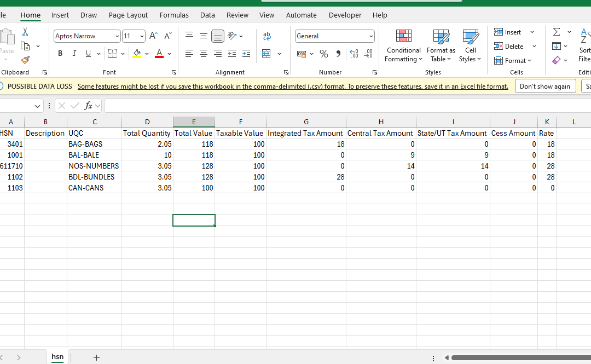Image resolution: width=591 pixels, height=364 pixels.
Task: Expand the Fill Color dropdown arrow
Action: click(147, 54)
